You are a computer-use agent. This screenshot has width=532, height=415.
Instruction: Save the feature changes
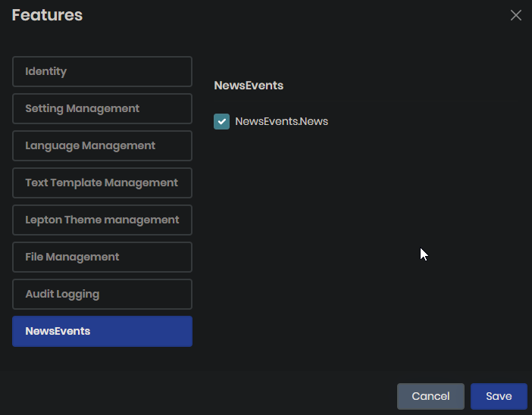tap(499, 396)
